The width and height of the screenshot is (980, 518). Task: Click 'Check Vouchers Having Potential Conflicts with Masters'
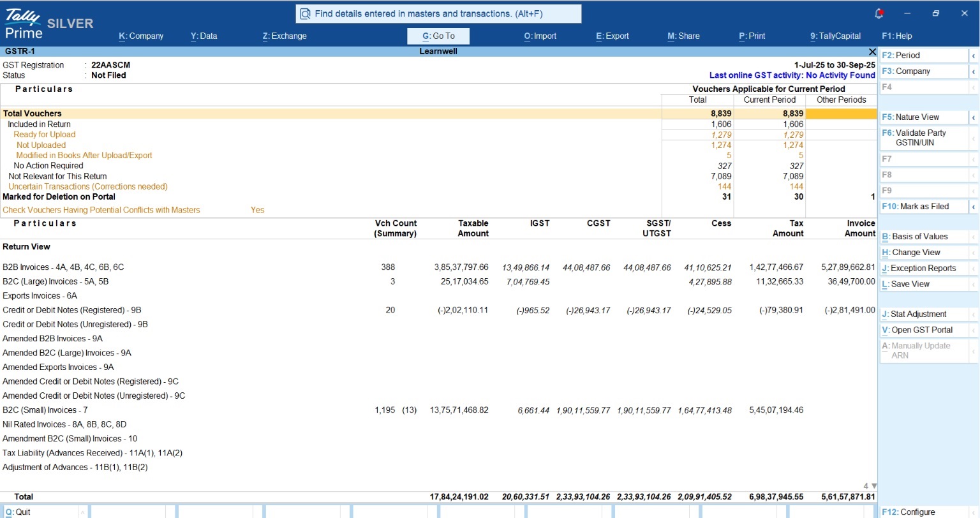[101, 210]
